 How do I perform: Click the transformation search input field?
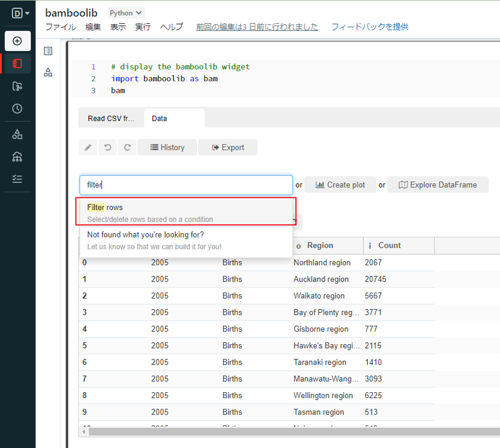coord(186,185)
